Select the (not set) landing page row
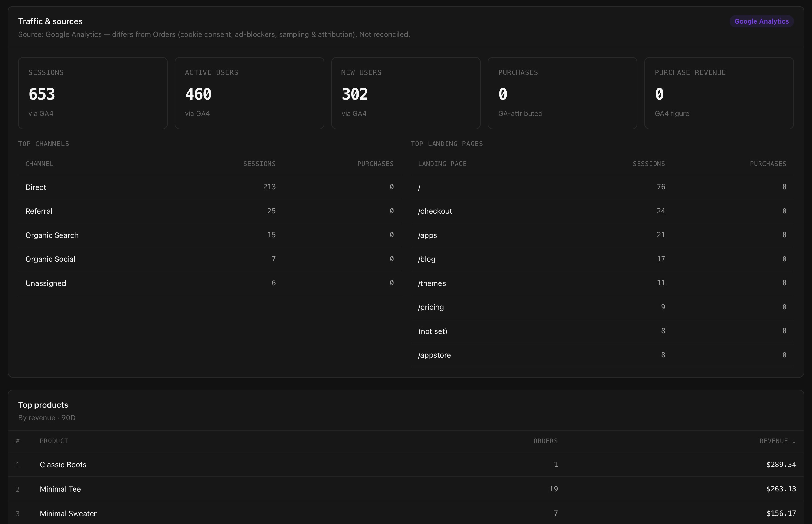This screenshot has height=524, width=812. [x=602, y=331]
